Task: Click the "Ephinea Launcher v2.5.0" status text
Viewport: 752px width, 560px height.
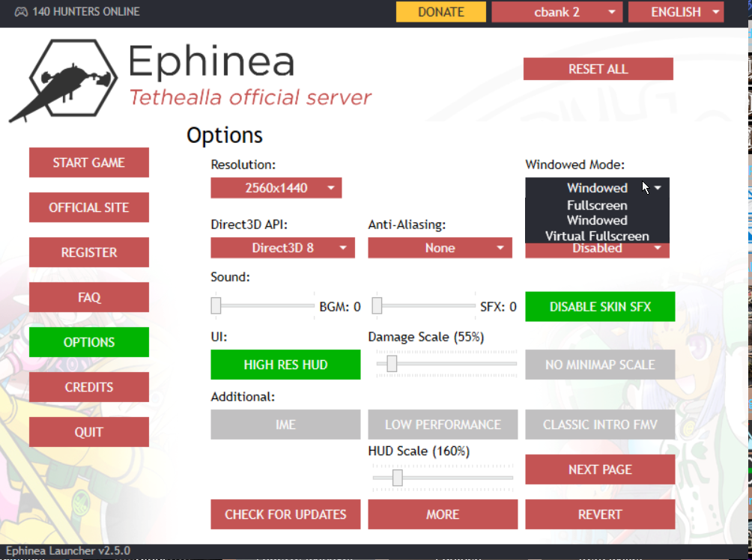Action: pos(67,550)
